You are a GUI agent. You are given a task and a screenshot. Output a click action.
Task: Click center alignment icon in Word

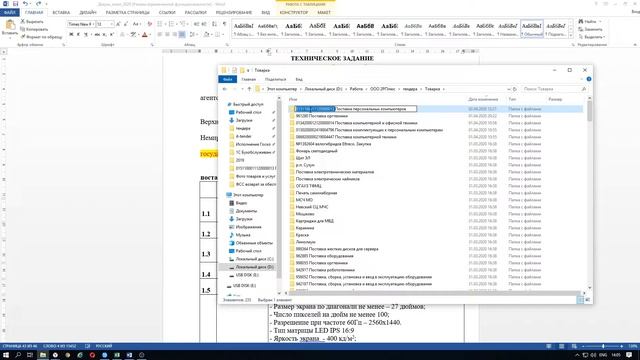167,35
